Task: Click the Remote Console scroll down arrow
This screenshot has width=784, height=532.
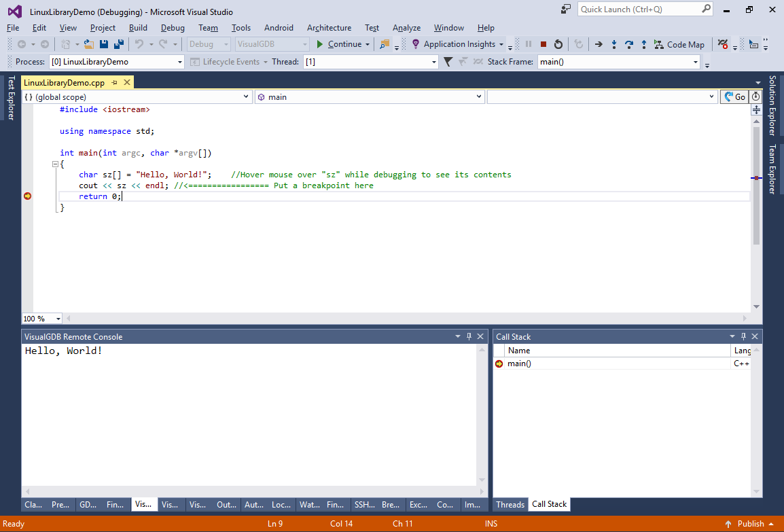Action: point(482,480)
